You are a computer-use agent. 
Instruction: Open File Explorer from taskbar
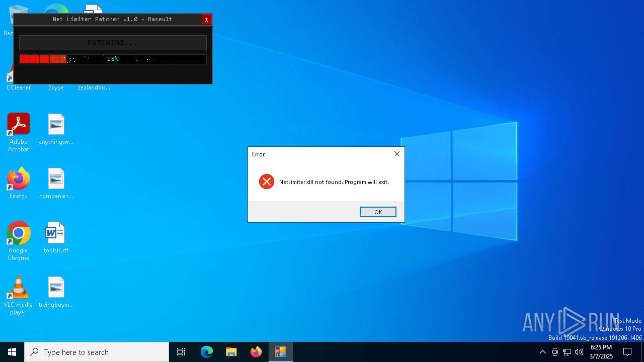(231, 352)
